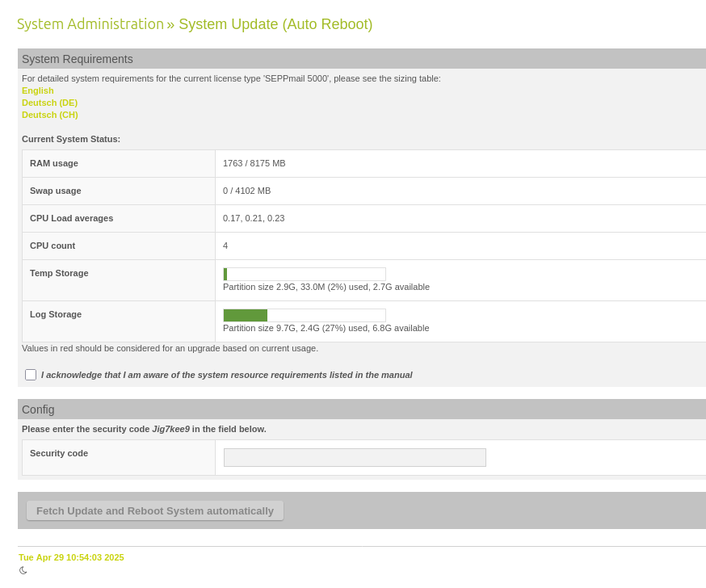The width and height of the screenshot is (706, 588).
Task: Click the Log Storage usage bar
Action: click(x=305, y=315)
